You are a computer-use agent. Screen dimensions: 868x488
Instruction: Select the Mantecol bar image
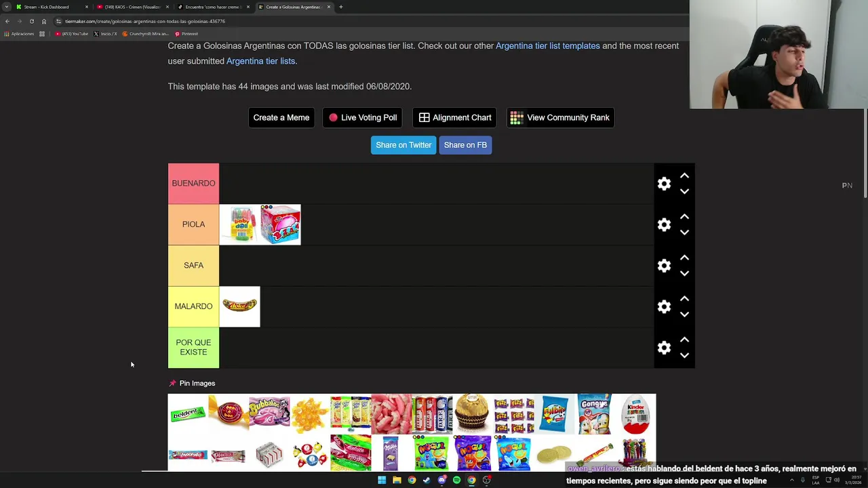click(229, 453)
